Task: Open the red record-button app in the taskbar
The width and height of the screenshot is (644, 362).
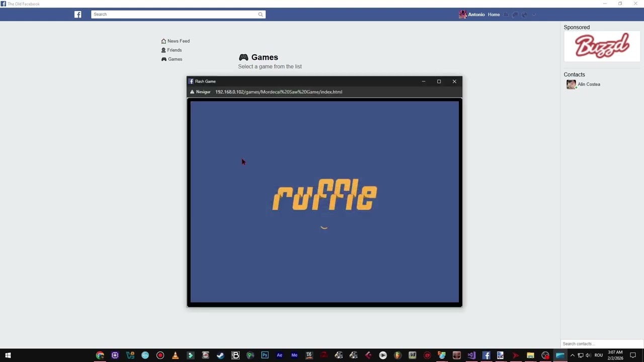Action: tap(160, 355)
